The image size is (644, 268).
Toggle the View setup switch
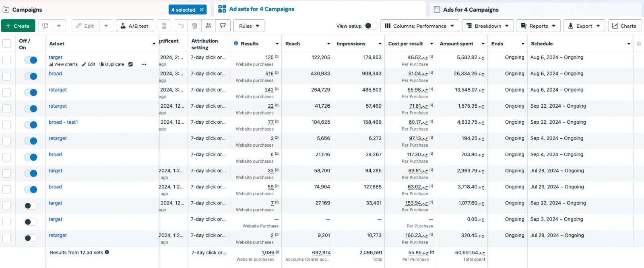pyautogui.click(x=370, y=26)
